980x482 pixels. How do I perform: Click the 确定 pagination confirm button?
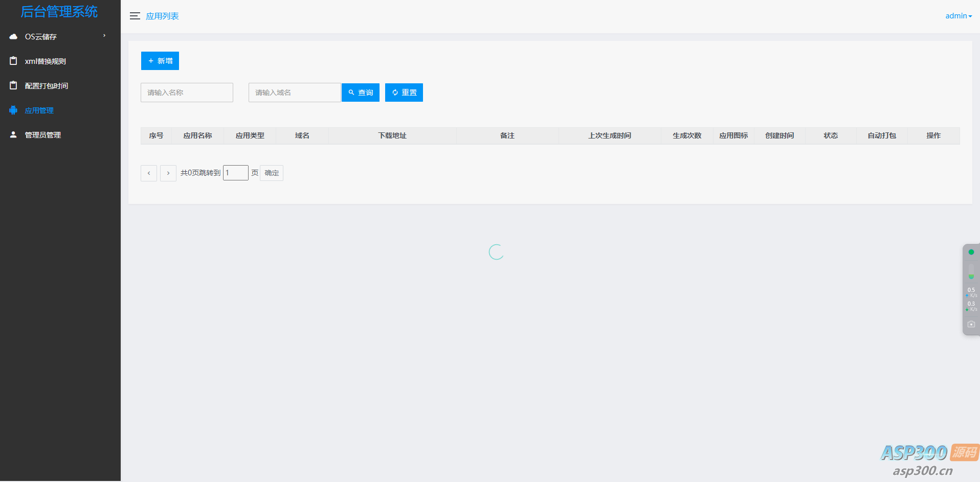pos(272,173)
